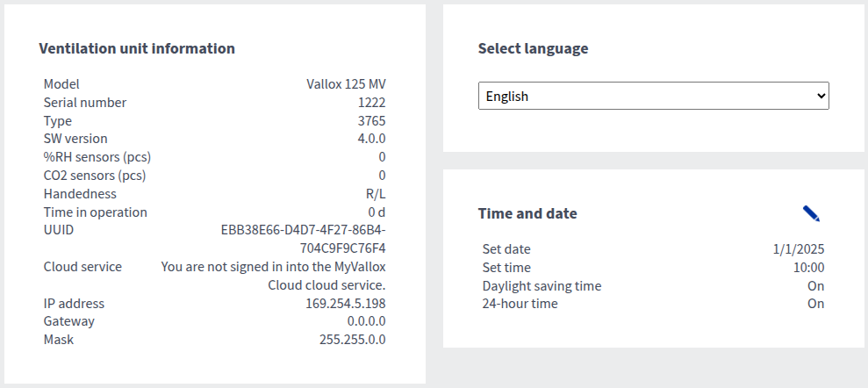The image size is (868, 388).
Task: Select the Vallox 125 MV model value
Action: click(346, 84)
